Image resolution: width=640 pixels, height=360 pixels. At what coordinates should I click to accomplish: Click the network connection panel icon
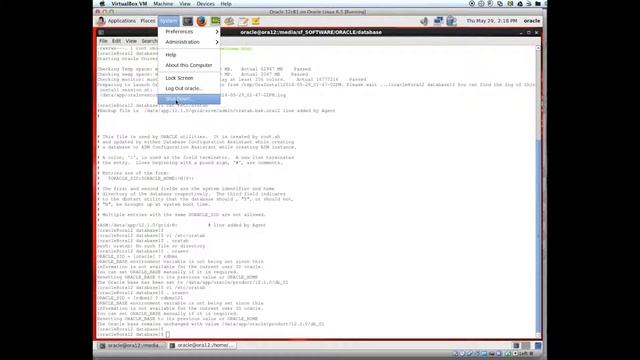coord(438,21)
